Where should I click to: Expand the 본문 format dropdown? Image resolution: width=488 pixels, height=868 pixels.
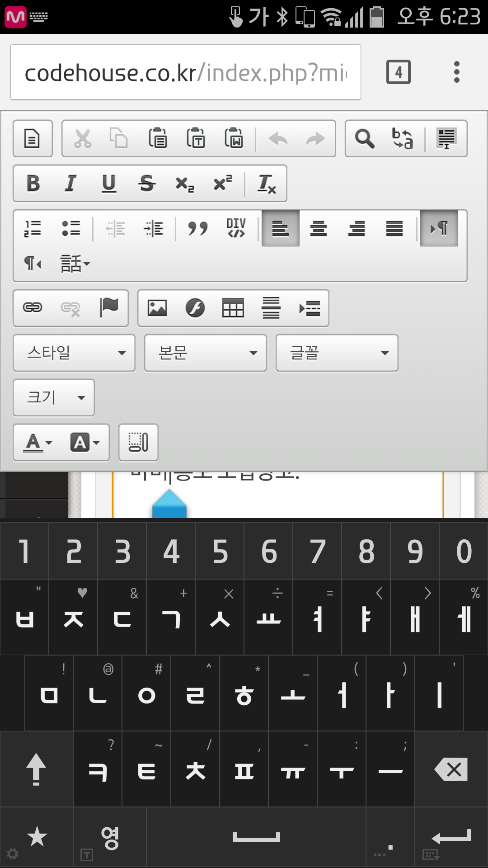(x=206, y=353)
